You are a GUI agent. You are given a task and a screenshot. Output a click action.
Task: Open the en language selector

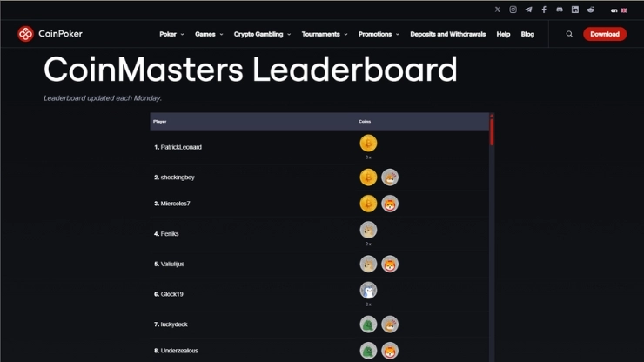(619, 10)
